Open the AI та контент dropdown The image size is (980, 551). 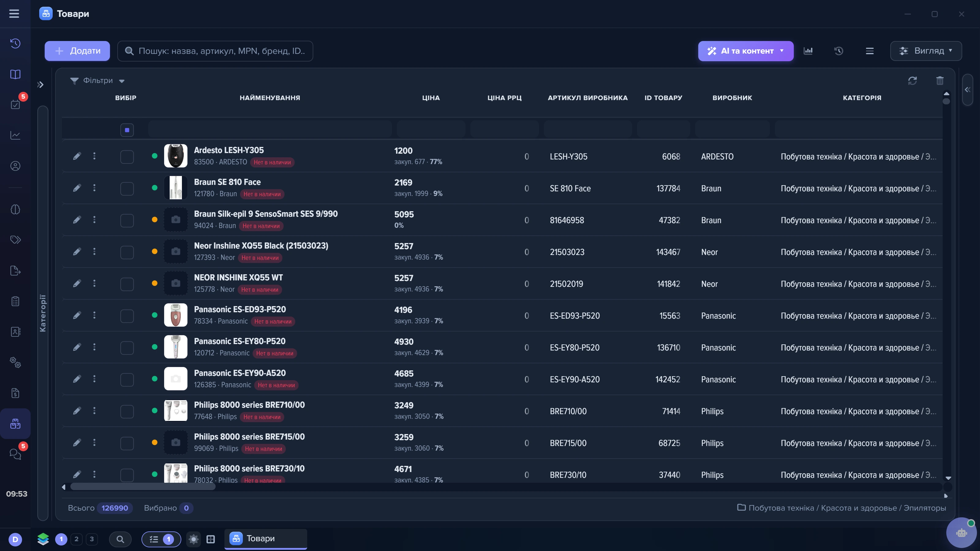click(x=746, y=51)
